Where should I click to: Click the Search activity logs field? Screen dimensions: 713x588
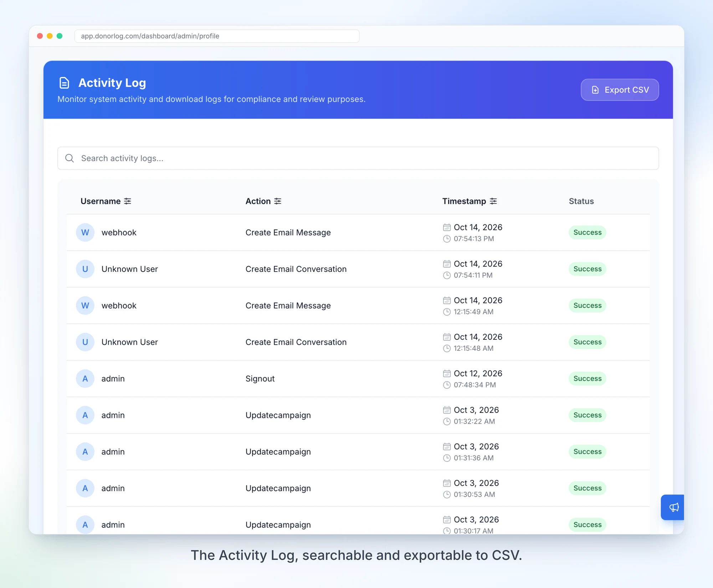[358, 158]
